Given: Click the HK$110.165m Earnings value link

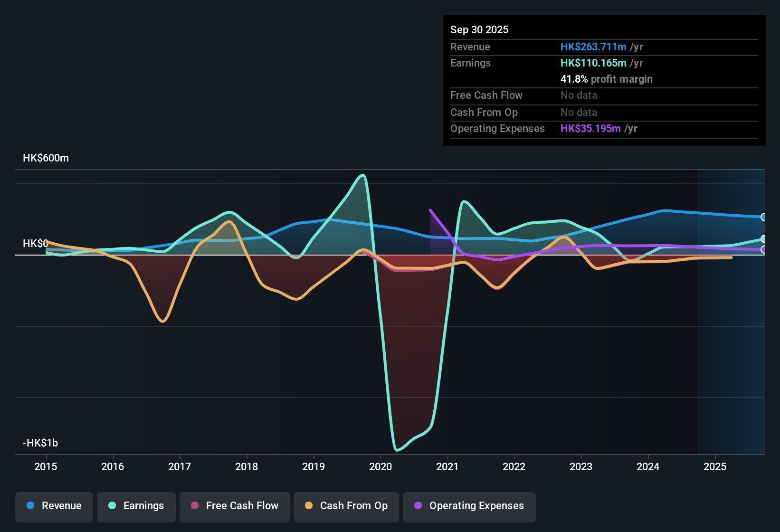Looking at the screenshot, I should coord(593,63).
